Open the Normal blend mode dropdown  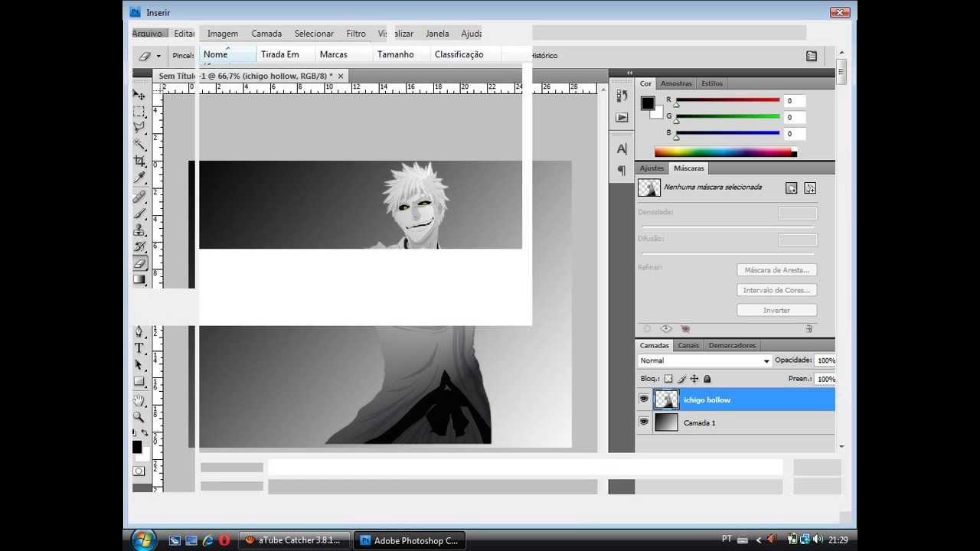[704, 360]
